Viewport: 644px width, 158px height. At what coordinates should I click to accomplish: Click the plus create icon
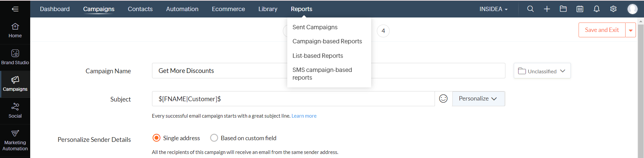[547, 9]
